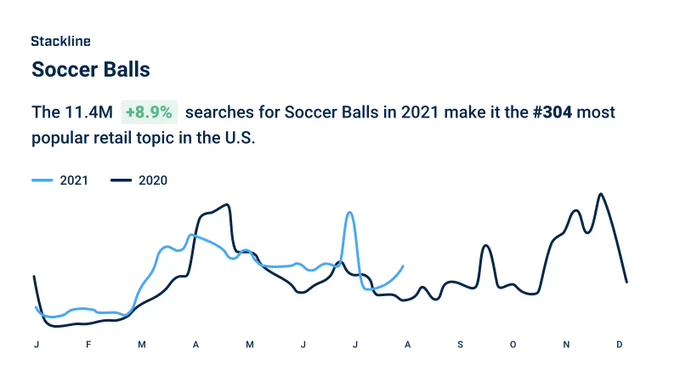The width and height of the screenshot is (680, 383).
Task: Click the 2020 line's April peak
Action: pos(227,205)
